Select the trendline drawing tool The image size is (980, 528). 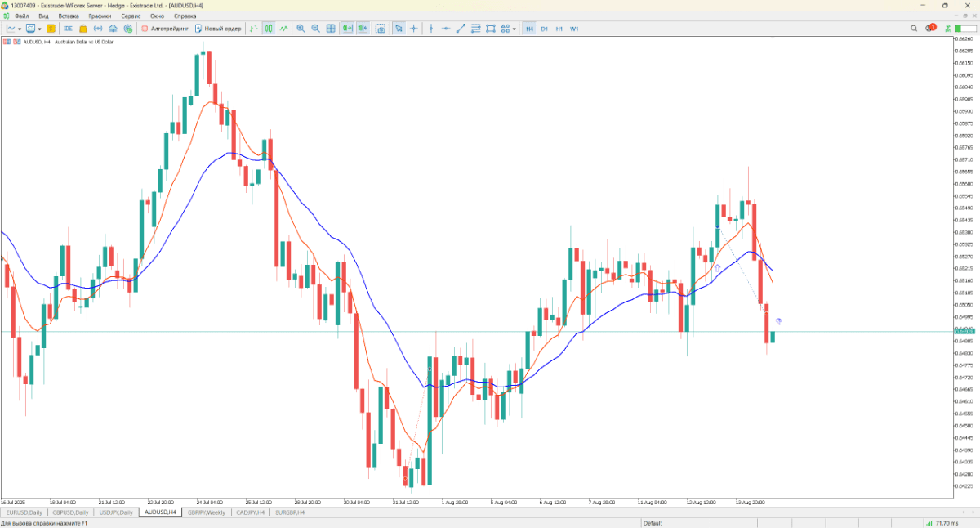(x=461, y=29)
